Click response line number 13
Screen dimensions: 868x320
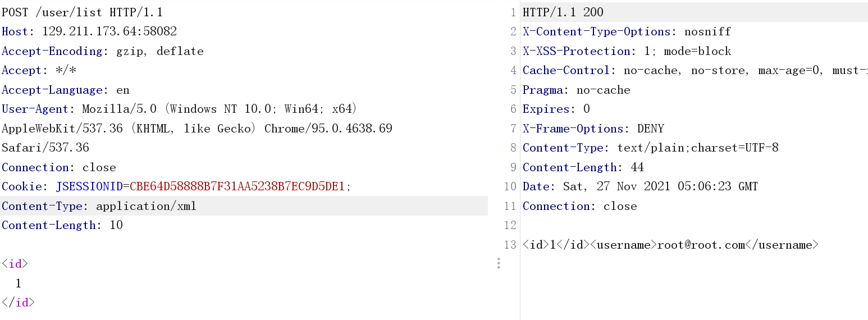point(510,245)
